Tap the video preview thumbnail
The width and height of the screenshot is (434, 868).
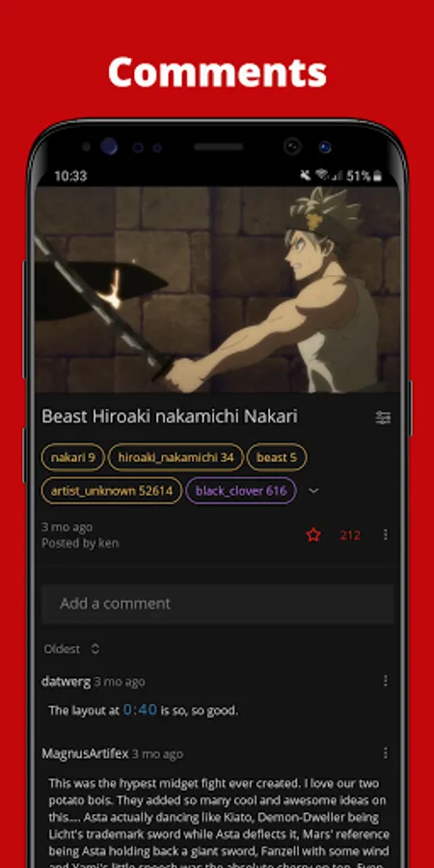click(218, 289)
